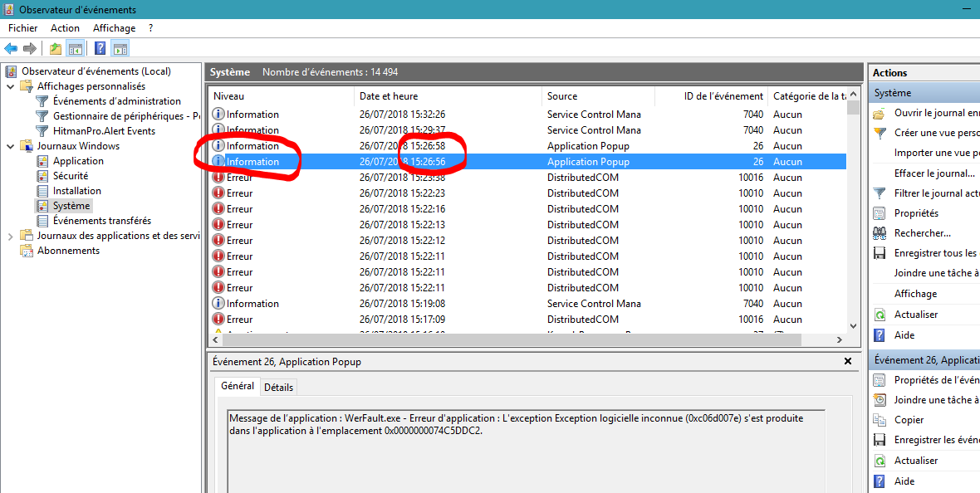This screenshot has width=980, height=493.
Task: Select HitmanPro.Alert Events view
Action: 105,131
